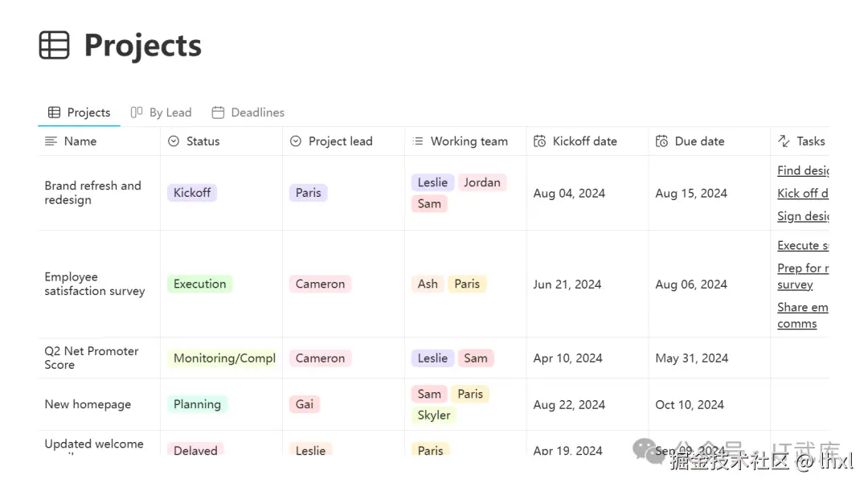Select the green Planning status tag
This screenshot has width=868, height=487.
pyautogui.click(x=197, y=404)
